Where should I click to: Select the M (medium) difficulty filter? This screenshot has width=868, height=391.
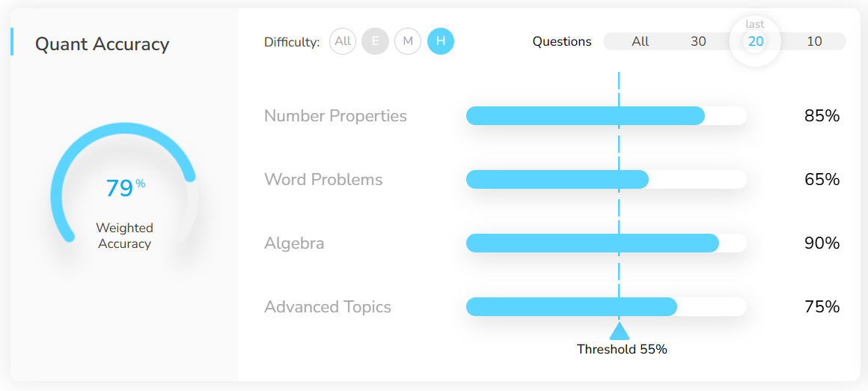pyautogui.click(x=408, y=41)
